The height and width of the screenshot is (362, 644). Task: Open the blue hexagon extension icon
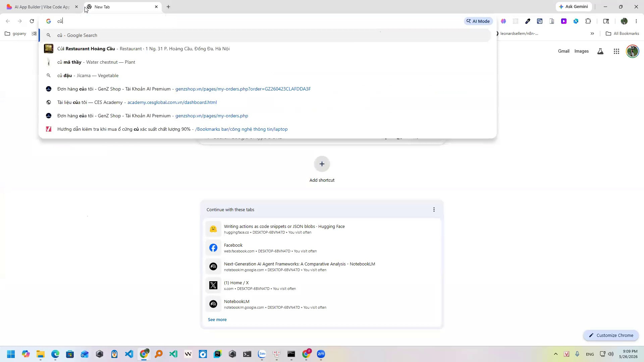[576, 21]
